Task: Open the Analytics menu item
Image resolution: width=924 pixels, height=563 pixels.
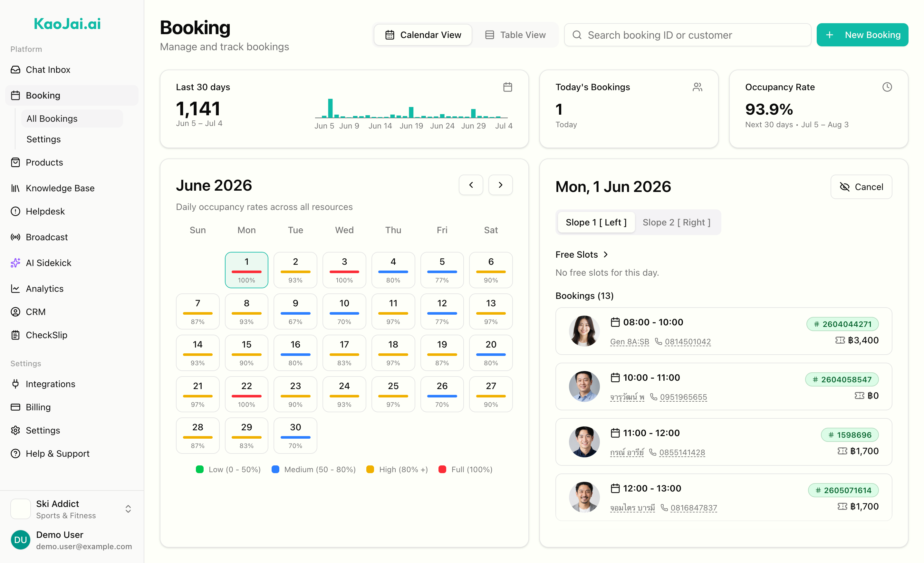Action: 45,289
